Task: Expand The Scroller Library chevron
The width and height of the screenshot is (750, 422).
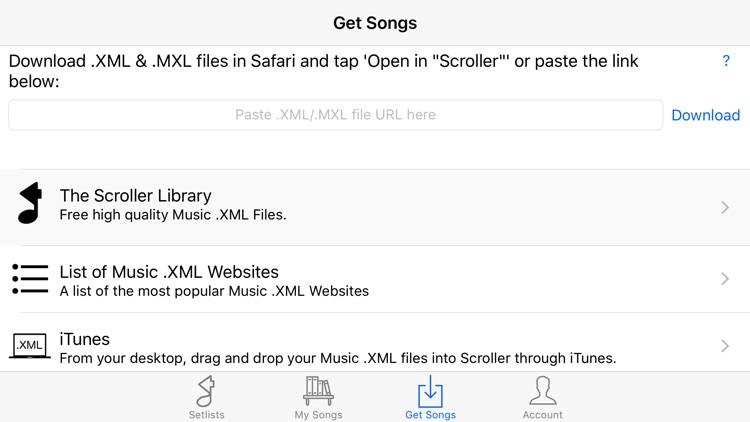Action: [725, 207]
